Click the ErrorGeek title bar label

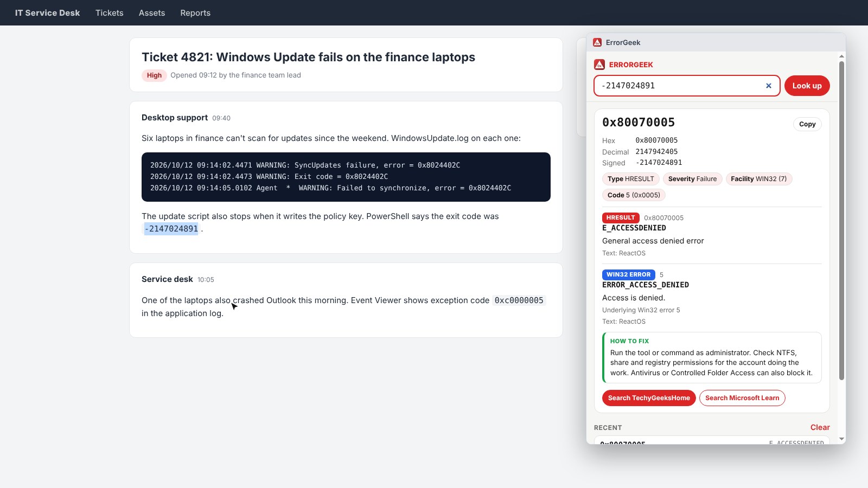[623, 42]
